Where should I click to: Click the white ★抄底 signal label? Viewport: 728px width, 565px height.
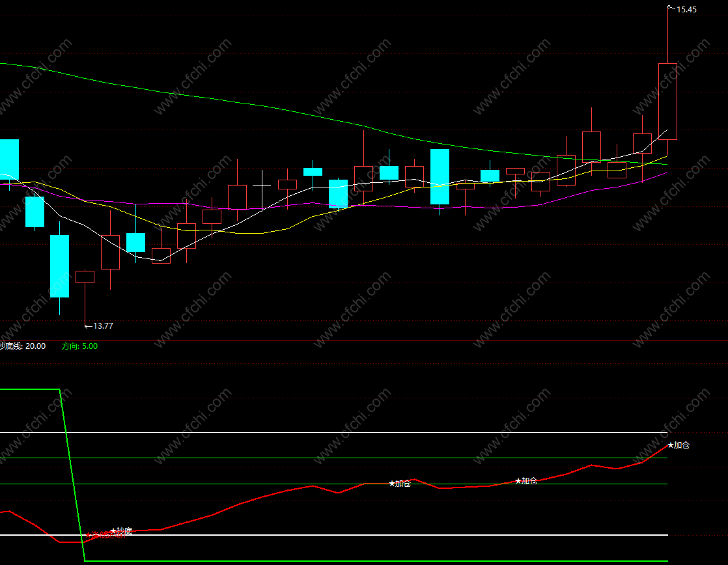tap(122, 531)
